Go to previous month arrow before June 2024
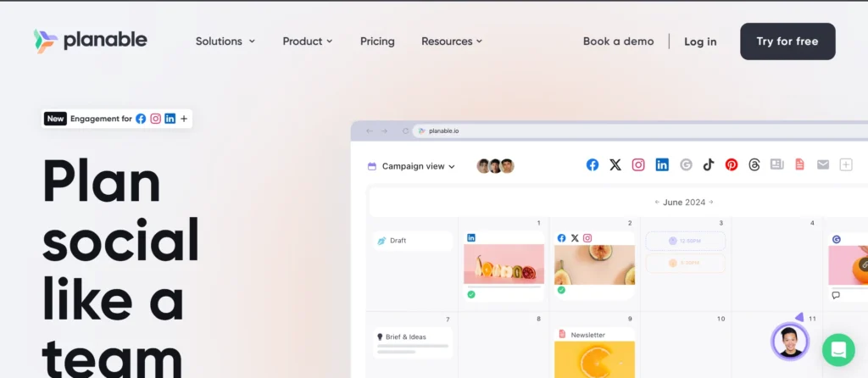Viewport: 868px width, 378px height. (x=657, y=202)
